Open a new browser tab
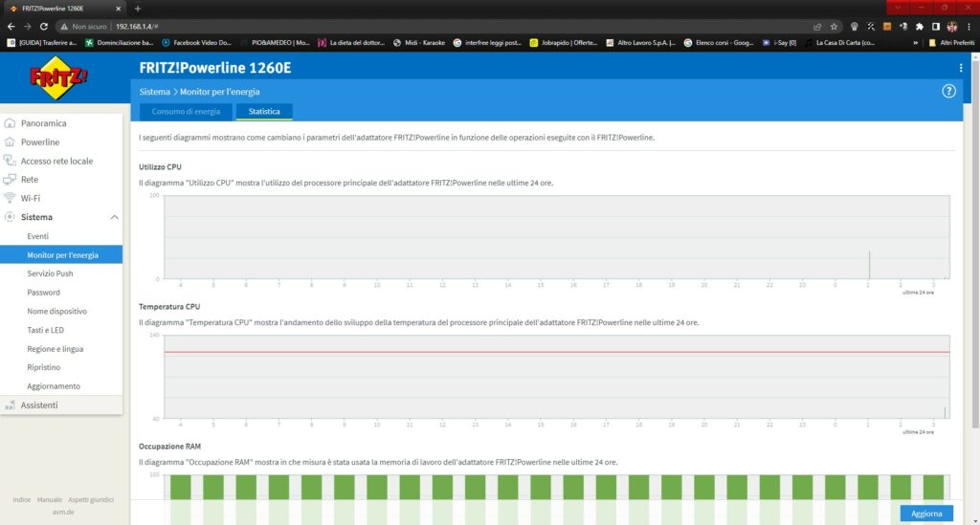 point(138,9)
